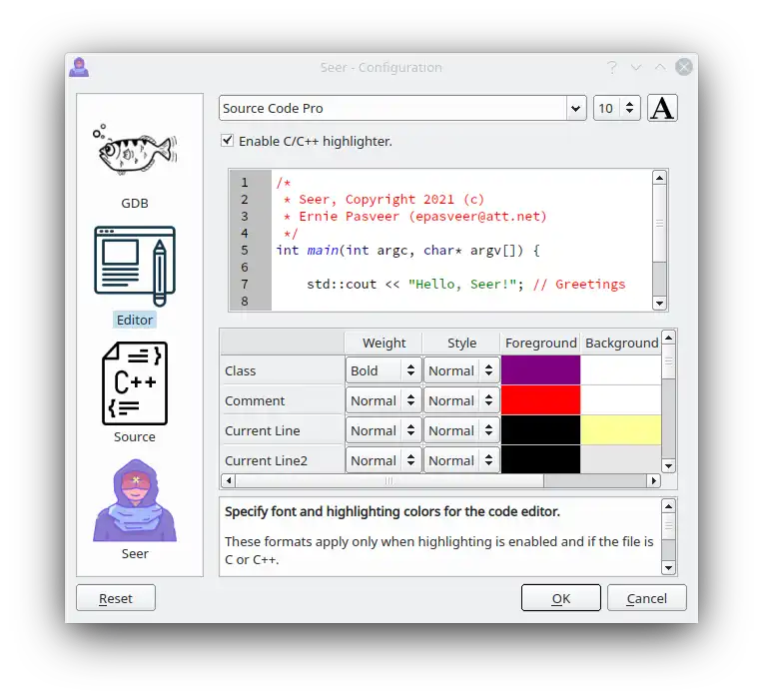Click the Weight column header
The image size is (763, 700).
[x=383, y=343]
